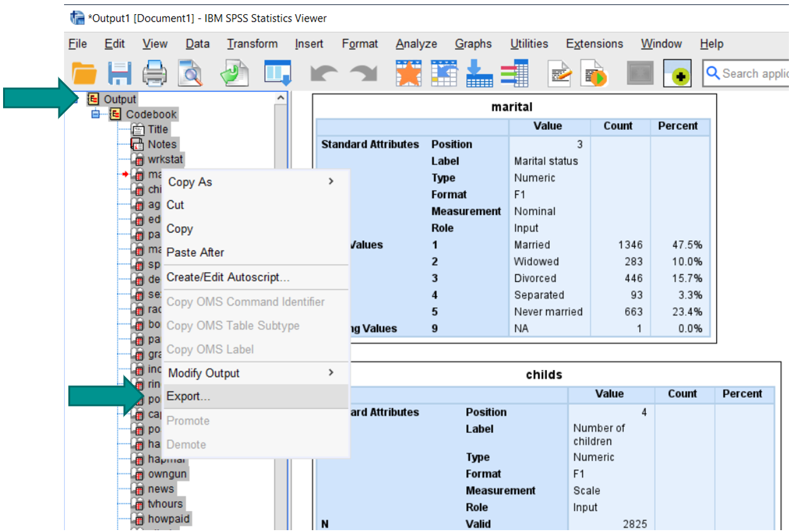Open the Graphs menu

tap(473, 44)
